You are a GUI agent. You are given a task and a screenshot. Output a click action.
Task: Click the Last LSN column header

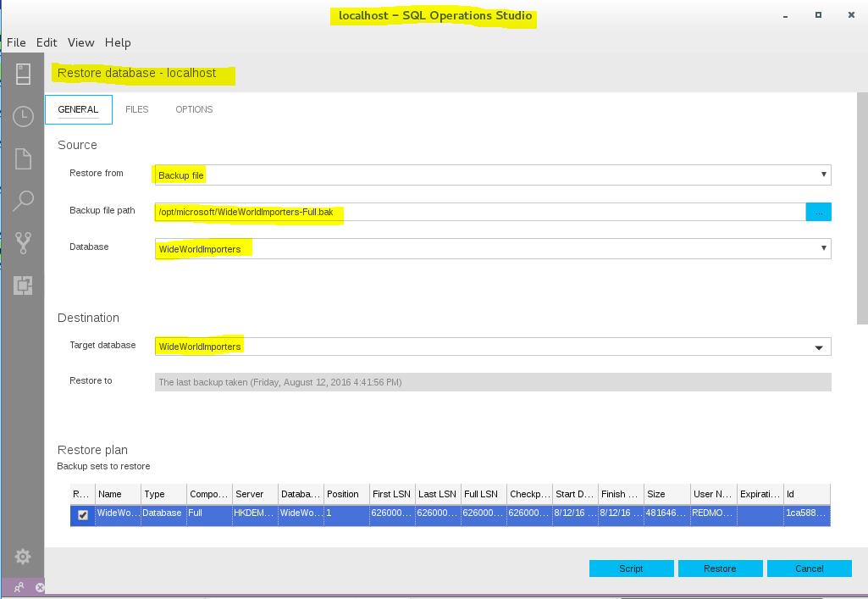click(438, 494)
